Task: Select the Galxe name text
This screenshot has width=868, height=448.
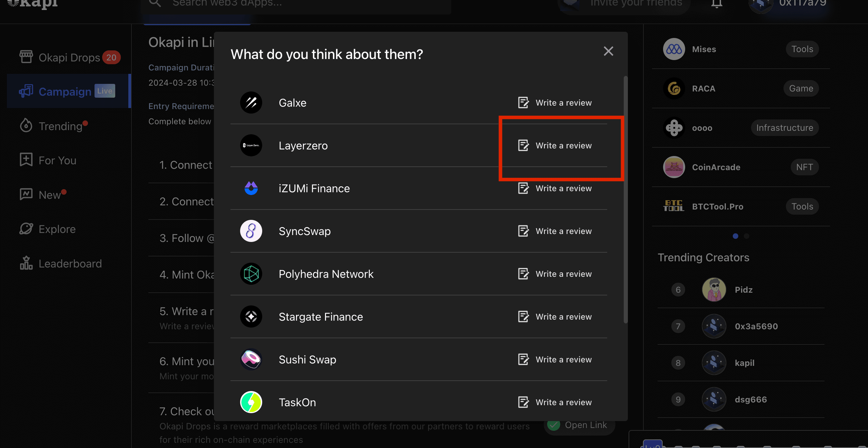Action: click(293, 103)
